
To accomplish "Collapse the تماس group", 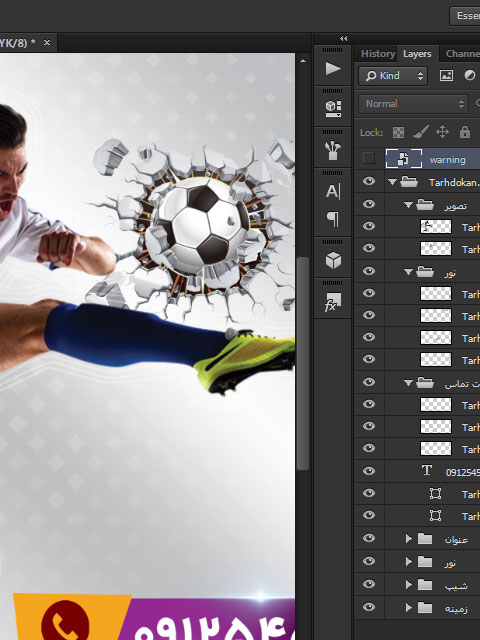I will 408,383.
